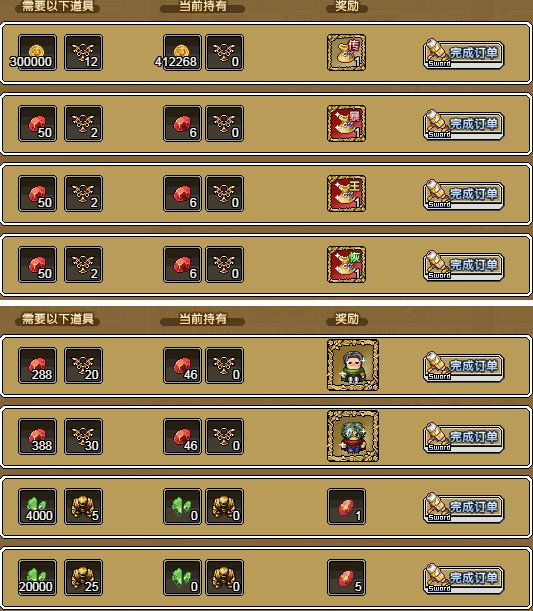
Task: Click the 20000 green crystal requirement icon
Action: pyautogui.click(x=37, y=577)
